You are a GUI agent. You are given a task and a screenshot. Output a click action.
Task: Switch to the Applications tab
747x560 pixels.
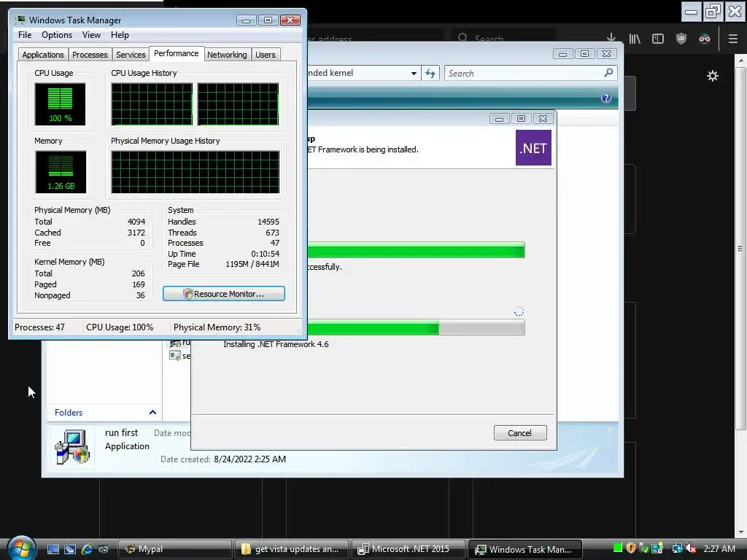click(43, 55)
